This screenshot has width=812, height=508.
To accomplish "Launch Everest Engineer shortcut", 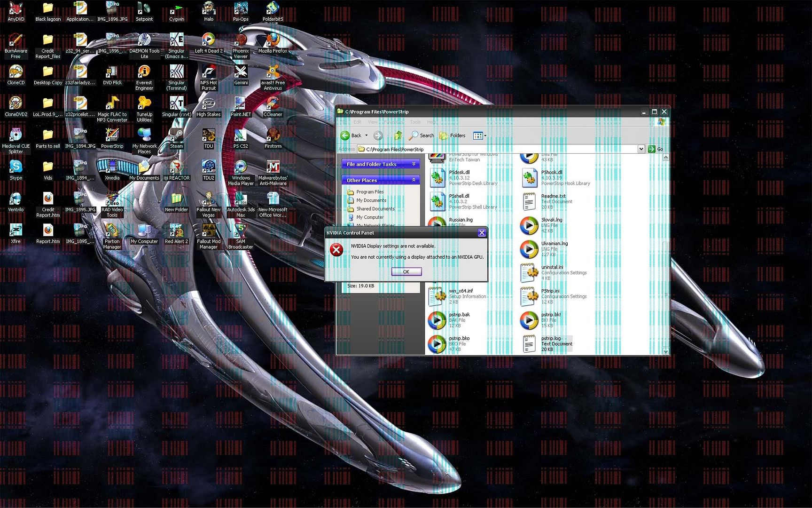I will 144,78.
